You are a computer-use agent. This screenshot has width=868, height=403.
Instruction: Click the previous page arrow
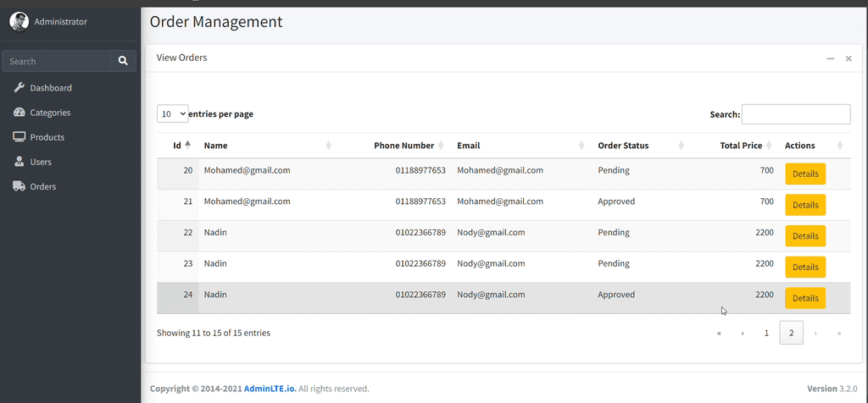(x=743, y=334)
